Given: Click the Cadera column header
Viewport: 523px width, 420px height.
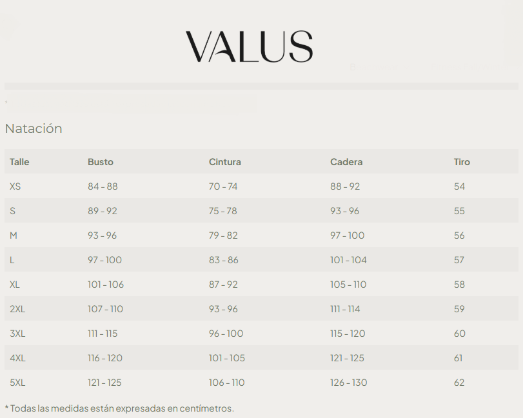Looking at the screenshot, I should click(x=346, y=162).
